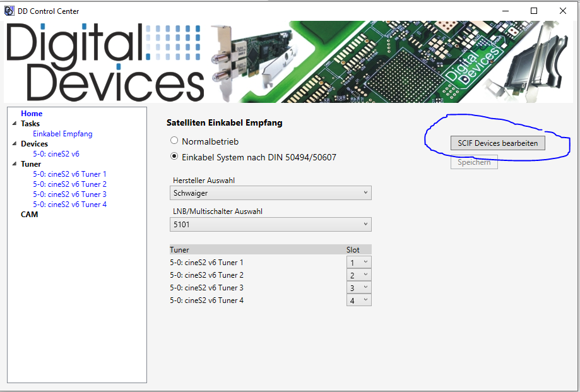Click the Satelliten Einkabel Empfang heading
The width and height of the screenshot is (580, 392).
(x=224, y=123)
